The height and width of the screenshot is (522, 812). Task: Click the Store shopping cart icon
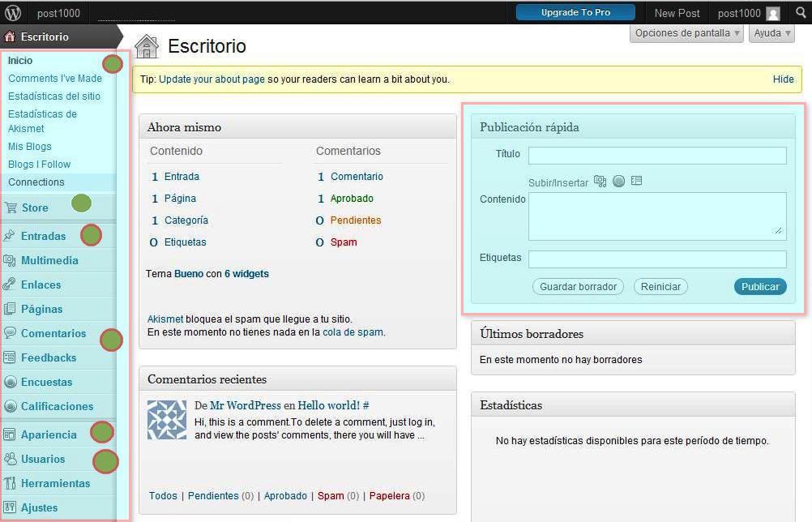11,208
